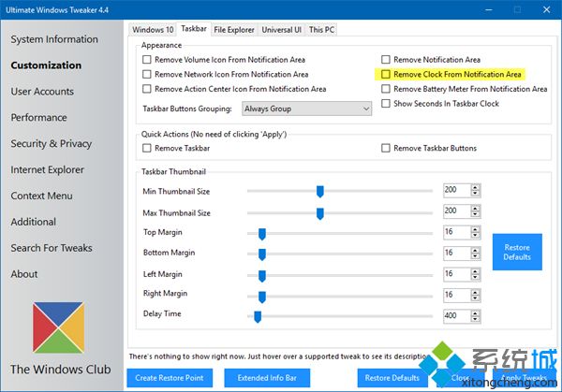Increase Delay Time with up arrow
This screenshot has height=392, width=562.
coord(475,313)
